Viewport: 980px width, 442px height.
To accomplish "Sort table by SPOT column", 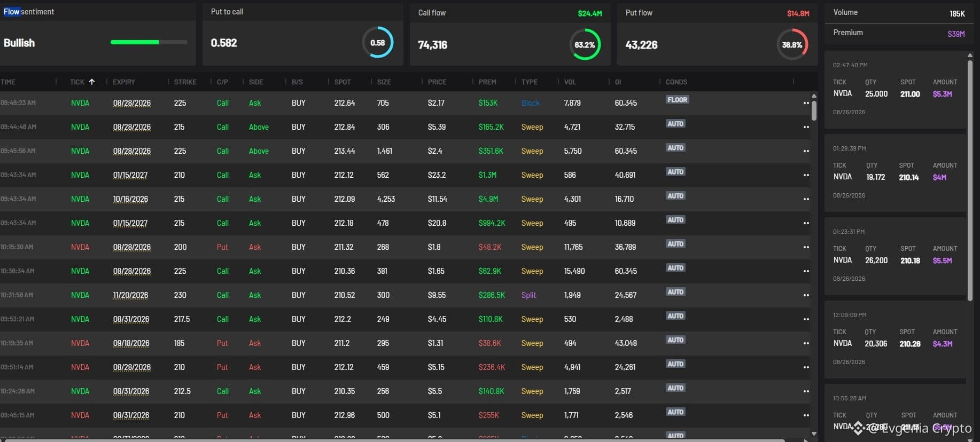I will pos(343,82).
